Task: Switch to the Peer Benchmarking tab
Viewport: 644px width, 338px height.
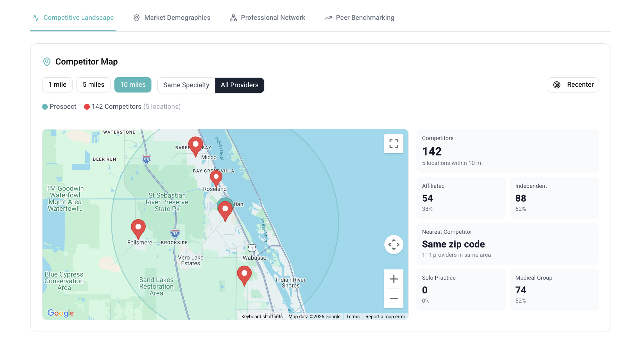Action: point(365,18)
